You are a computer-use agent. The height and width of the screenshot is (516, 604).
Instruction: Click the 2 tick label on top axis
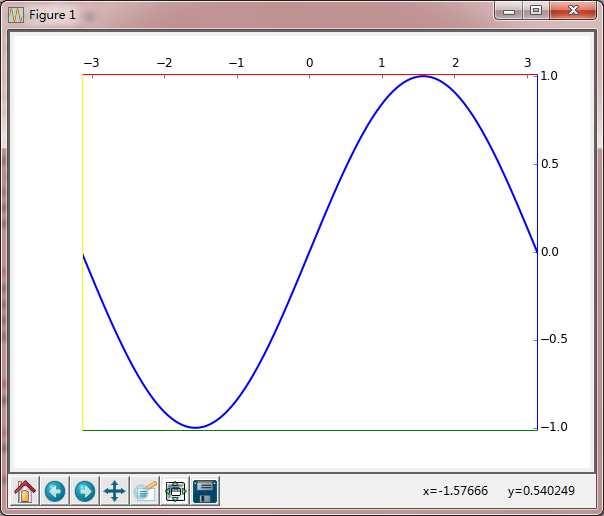tap(455, 63)
